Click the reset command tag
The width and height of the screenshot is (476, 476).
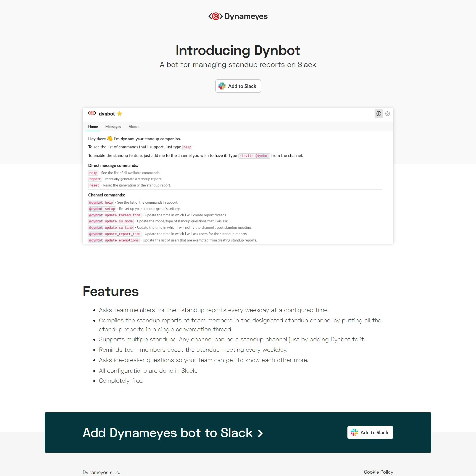(94, 185)
